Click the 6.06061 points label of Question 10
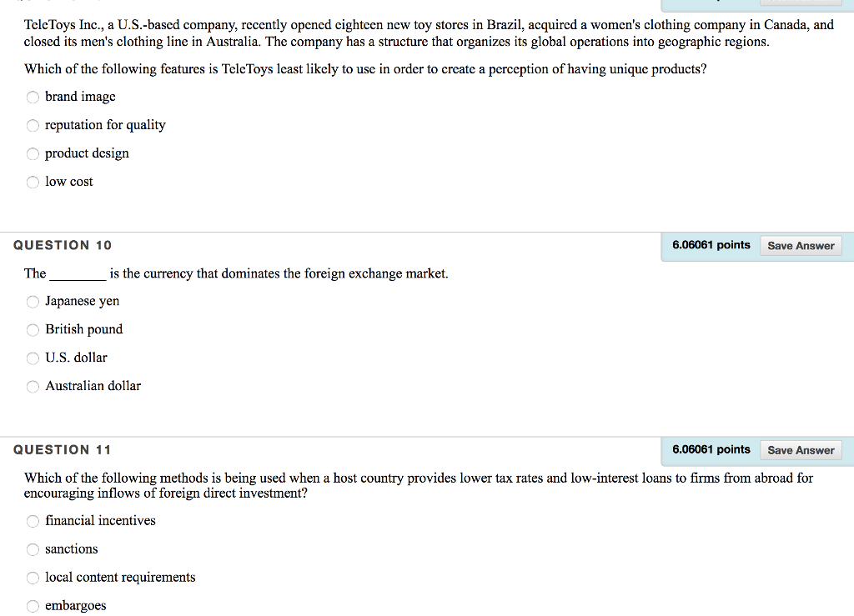 711,245
